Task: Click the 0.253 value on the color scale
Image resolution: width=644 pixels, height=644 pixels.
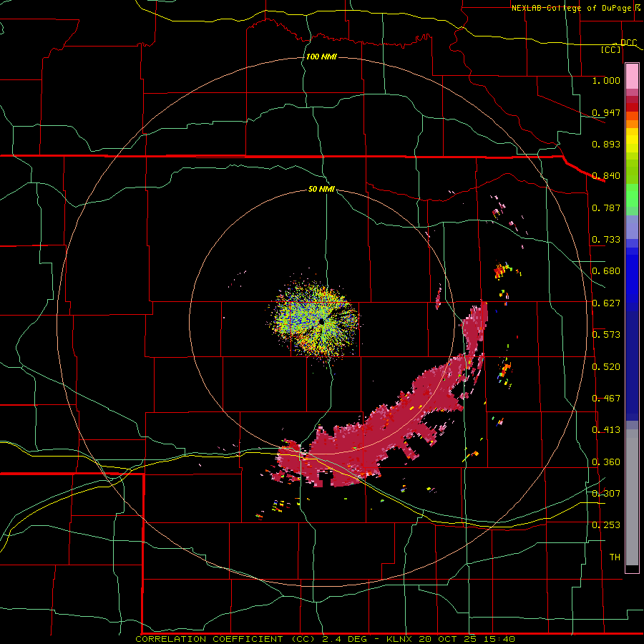Action: coord(606,525)
